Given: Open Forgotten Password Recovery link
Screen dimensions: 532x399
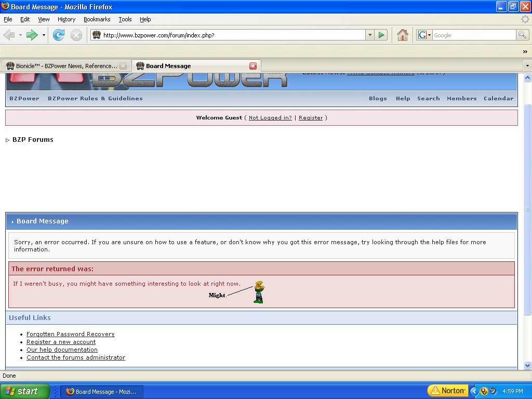Looking at the screenshot, I should pyautogui.click(x=71, y=334).
